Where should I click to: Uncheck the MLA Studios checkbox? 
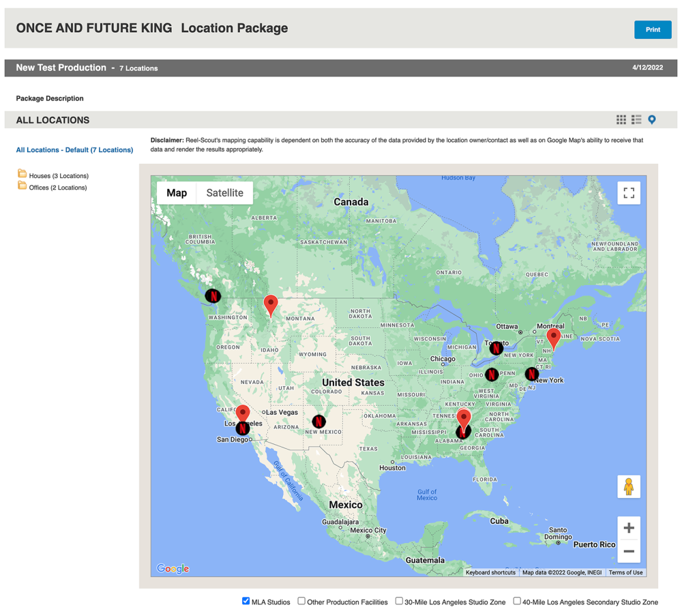click(246, 601)
